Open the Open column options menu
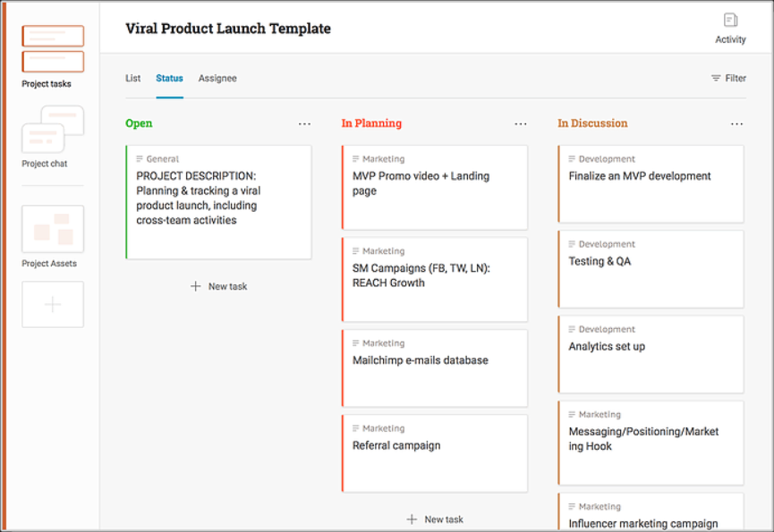 click(304, 123)
